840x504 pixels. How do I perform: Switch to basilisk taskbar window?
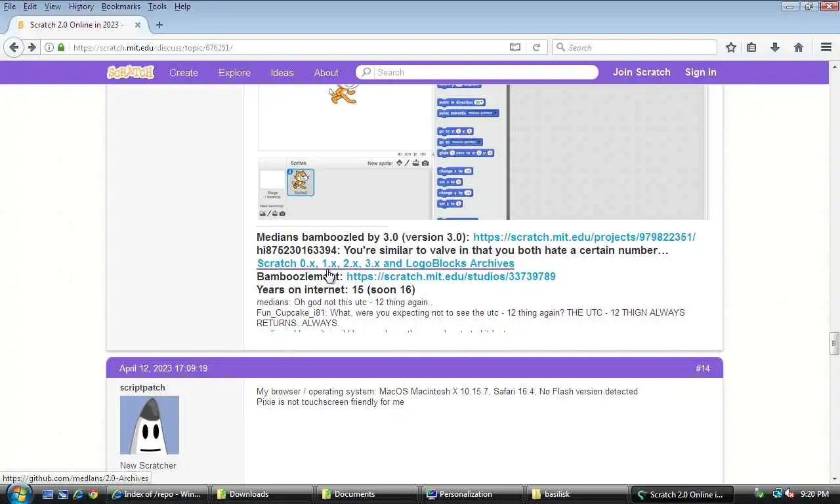tap(577, 494)
